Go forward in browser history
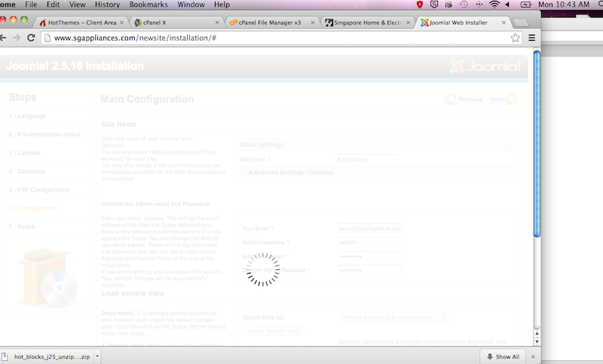The image size is (603, 364). (17, 38)
